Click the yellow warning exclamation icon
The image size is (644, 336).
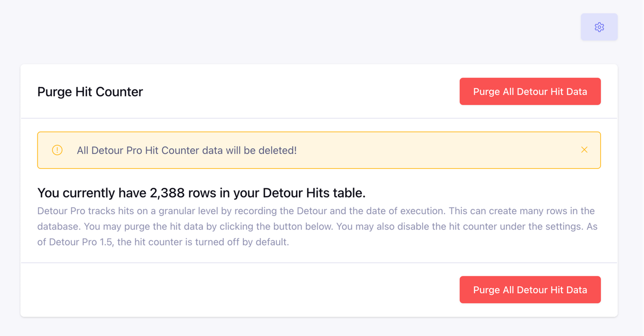57,150
